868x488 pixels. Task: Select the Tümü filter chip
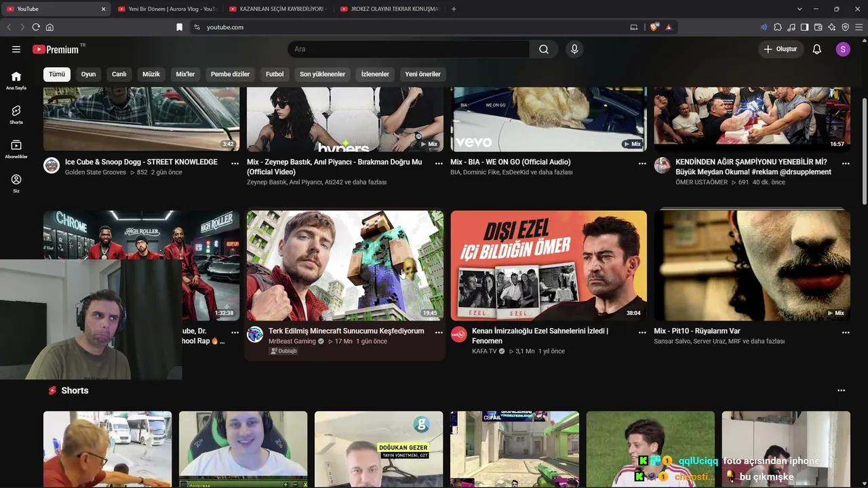[x=57, y=74]
